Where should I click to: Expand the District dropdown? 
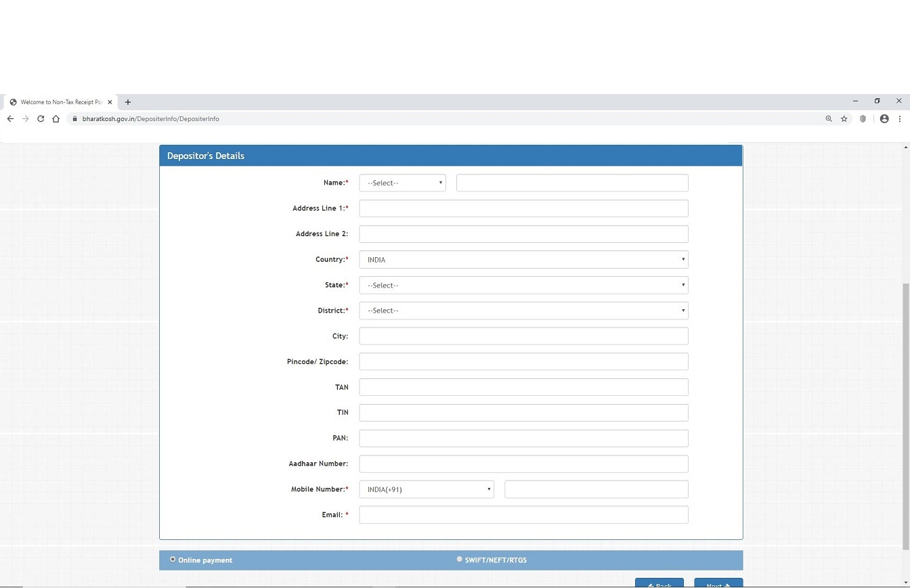coord(523,311)
